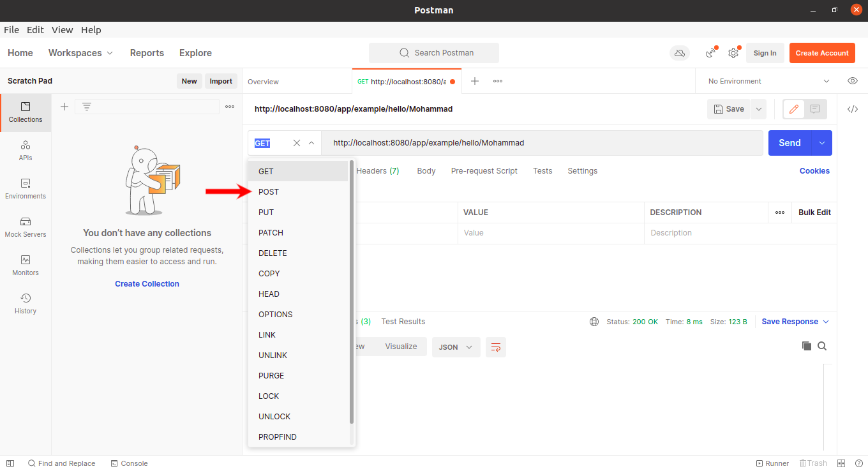Image resolution: width=868 pixels, height=471 pixels.
Task: Open the Edit menu
Action: [35, 30]
